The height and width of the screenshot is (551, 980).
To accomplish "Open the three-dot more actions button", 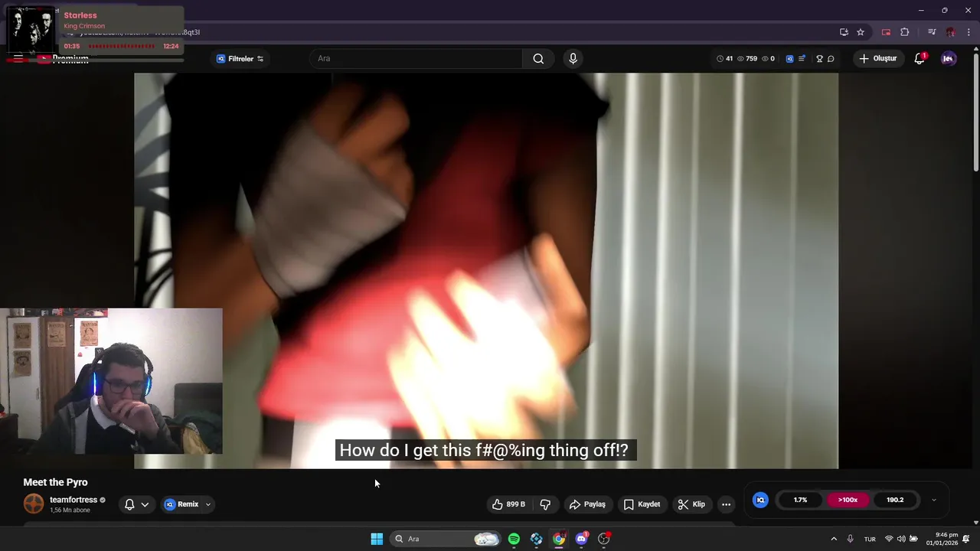I will point(726,504).
